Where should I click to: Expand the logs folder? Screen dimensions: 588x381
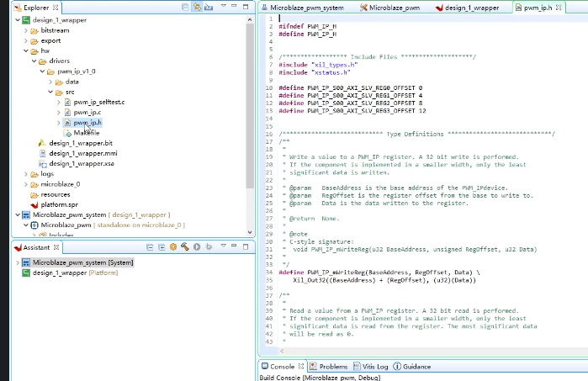pyautogui.click(x=26, y=174)
